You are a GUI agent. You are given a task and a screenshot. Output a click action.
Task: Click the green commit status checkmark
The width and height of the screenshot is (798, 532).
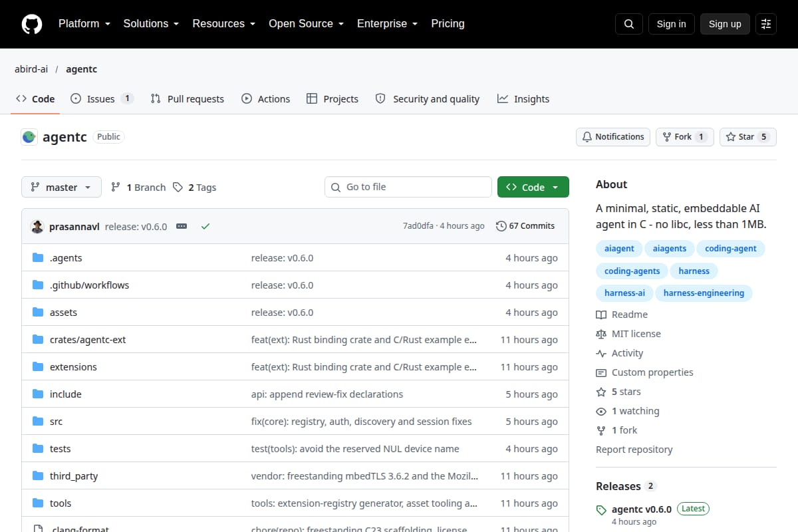205,226
